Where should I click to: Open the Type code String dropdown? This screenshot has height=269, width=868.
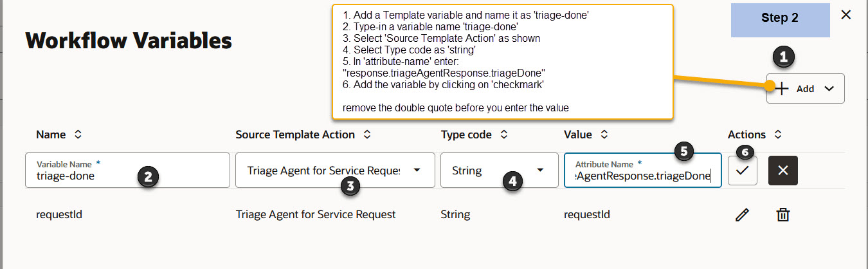point(499,170)
